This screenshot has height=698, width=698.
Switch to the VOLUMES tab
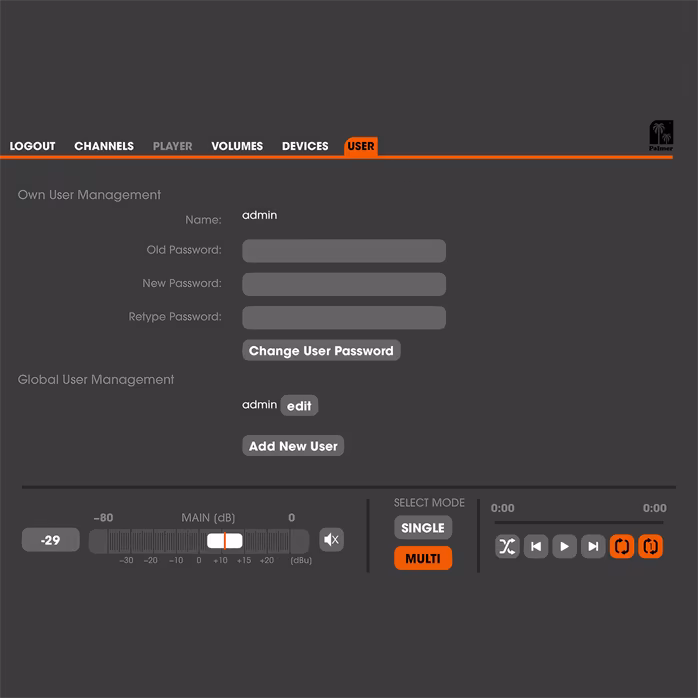pyautogui.click(x=237, y=146)
